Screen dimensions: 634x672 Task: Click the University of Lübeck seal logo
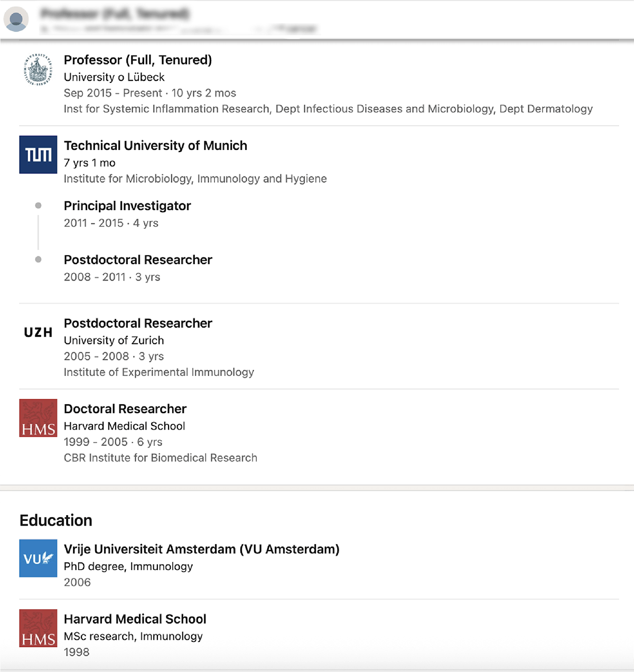[x=38, y=69]
